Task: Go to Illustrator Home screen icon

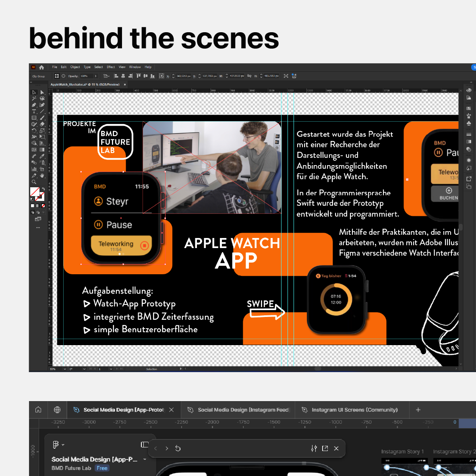Action: tap(41, 67)
